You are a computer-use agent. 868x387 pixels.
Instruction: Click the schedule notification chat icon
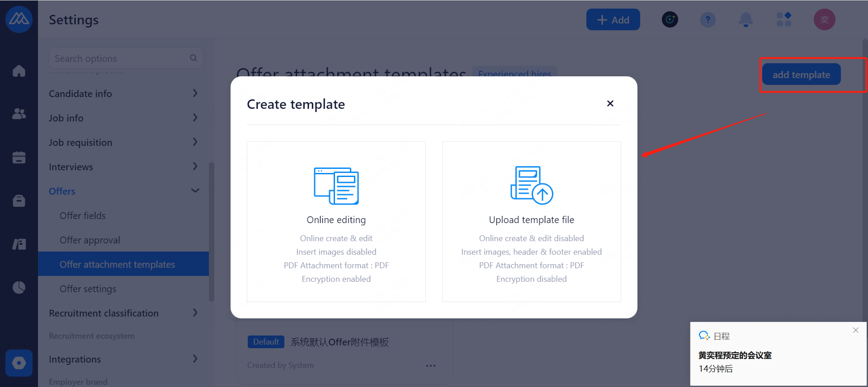coord(704,336)
